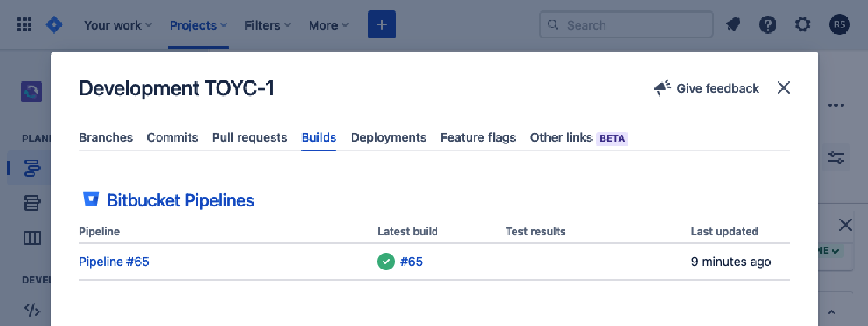Click the Give feedback button
The height and width of the screenshot is (326, 868).
click(707, 88)
